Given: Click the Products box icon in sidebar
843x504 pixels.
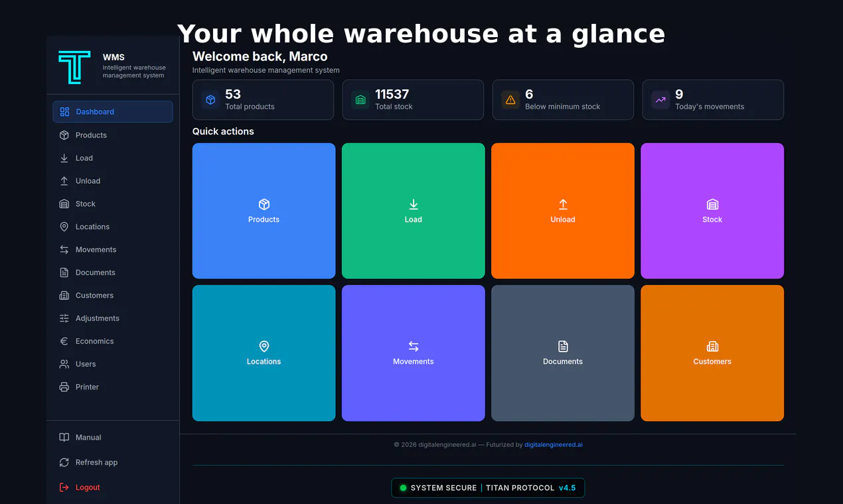Looking at the screenshot, I should click(x=64, y=135).
